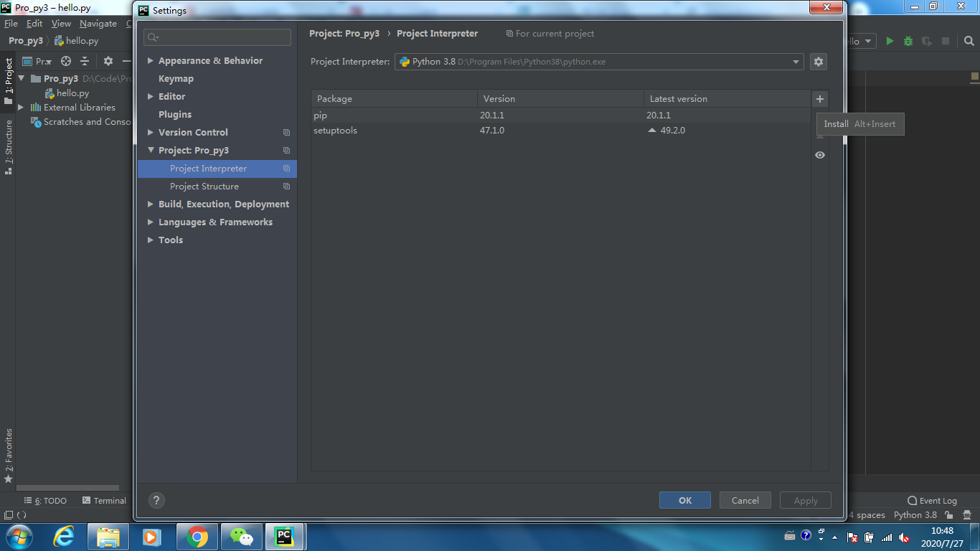Expand External Libraries in project tree
The image size is (980, 551).
pyautogui.click(x=21, y=108)
